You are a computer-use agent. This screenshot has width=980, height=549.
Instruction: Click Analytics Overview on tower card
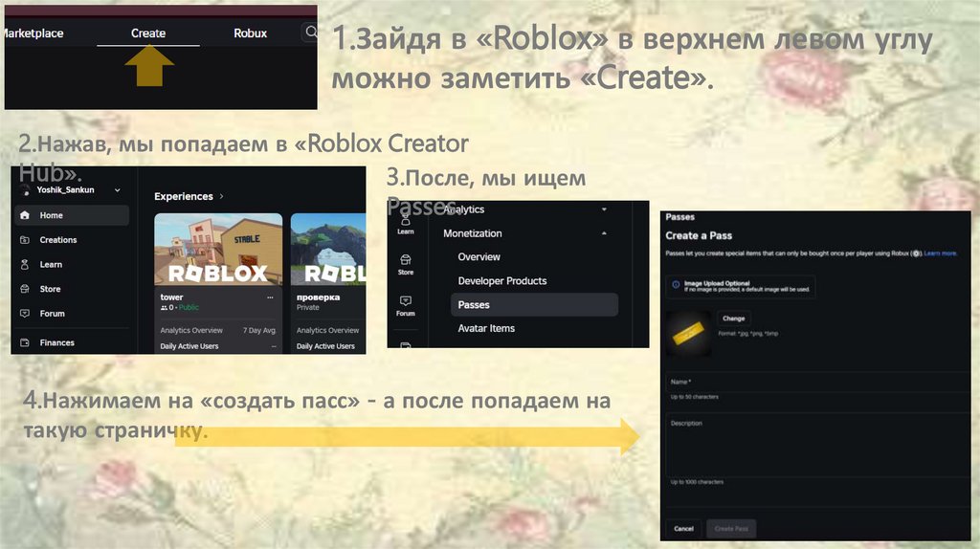point(191,330)
